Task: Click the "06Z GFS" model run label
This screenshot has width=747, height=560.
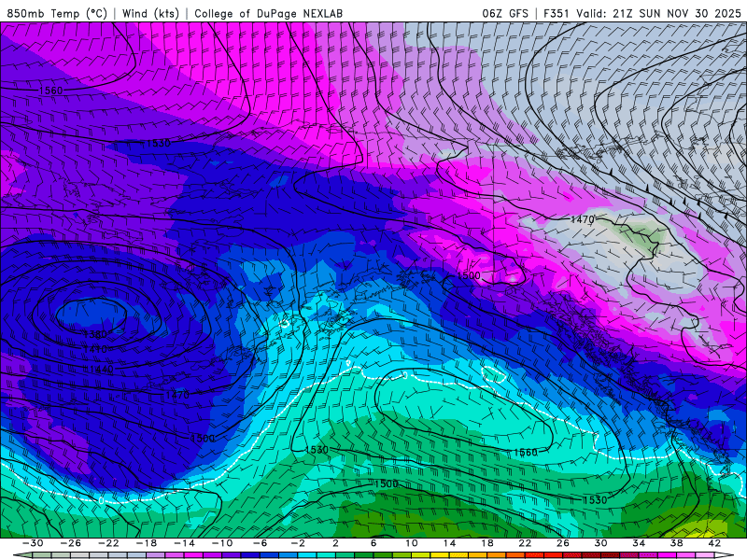Action: [505, 13]
